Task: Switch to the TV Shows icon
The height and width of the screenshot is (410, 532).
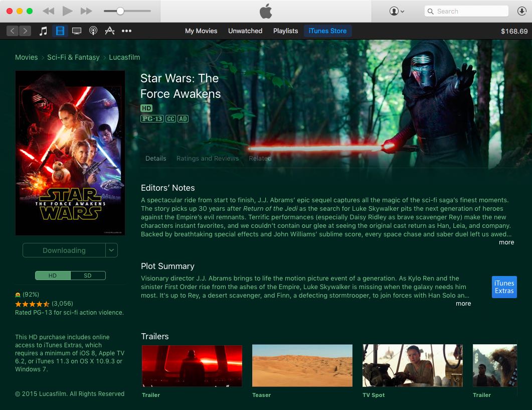Action: click(x=77, y=31)
